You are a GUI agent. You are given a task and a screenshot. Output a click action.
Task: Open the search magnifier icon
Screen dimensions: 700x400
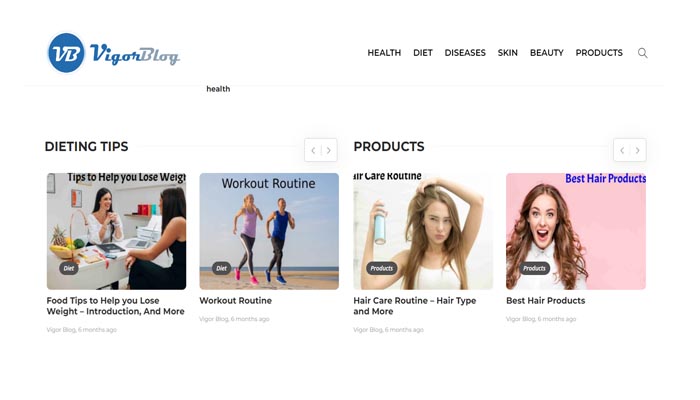tap(642, 53)
